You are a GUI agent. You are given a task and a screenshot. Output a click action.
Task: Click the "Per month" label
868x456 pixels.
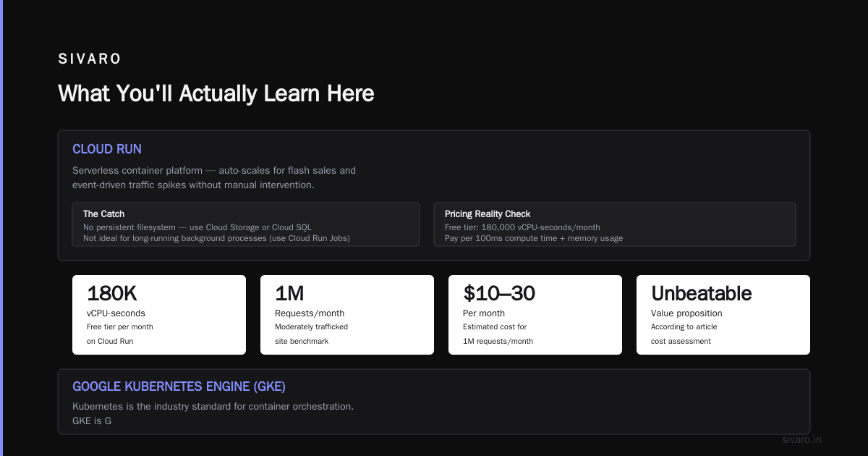[484, 313]
